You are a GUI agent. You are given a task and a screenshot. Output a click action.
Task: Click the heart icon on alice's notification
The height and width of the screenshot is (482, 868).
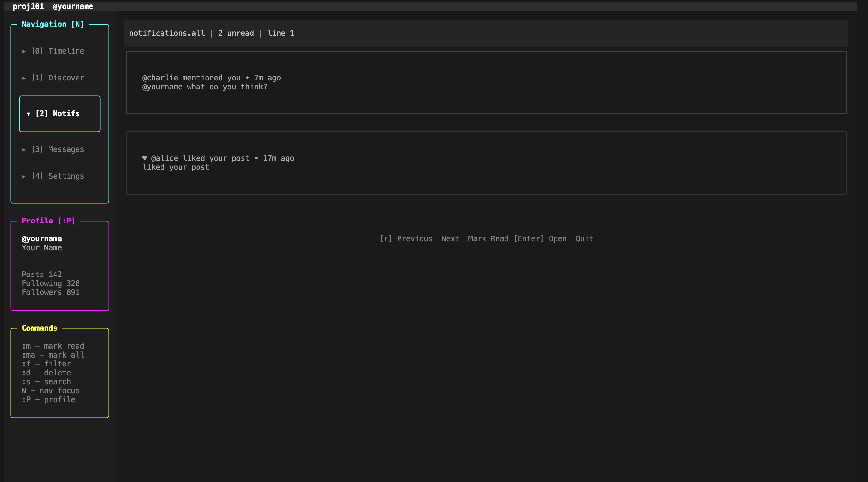click(x=145, y=158)
